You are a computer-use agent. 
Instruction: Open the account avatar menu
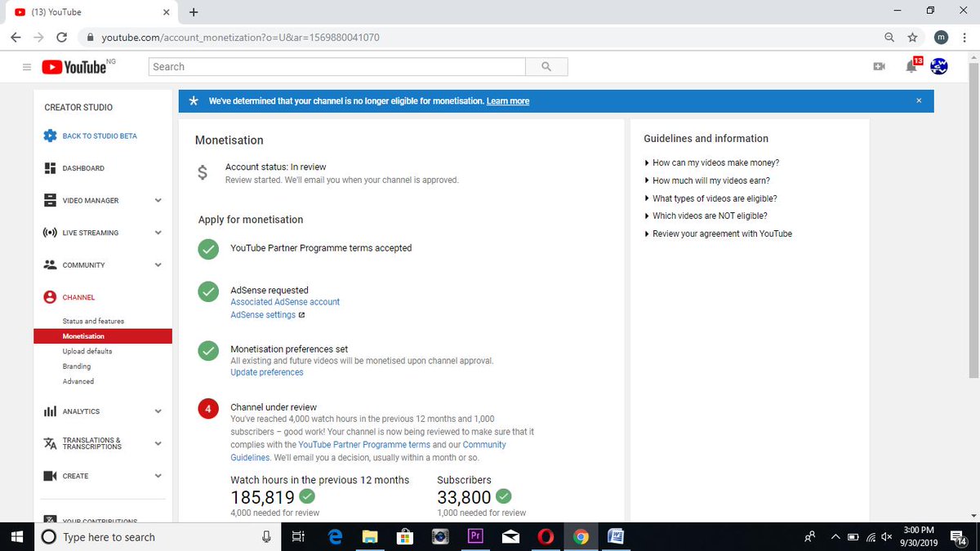(x=939, y=66)
